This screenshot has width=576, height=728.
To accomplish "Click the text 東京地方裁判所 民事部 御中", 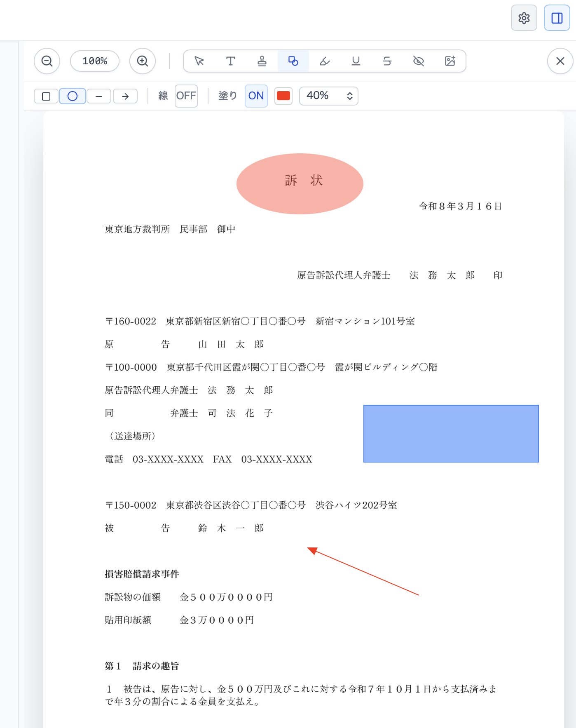I will [x=170, y=229].
